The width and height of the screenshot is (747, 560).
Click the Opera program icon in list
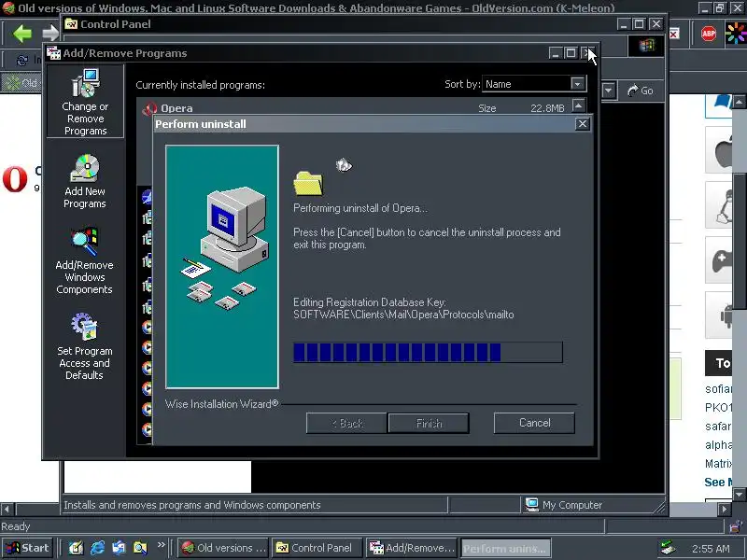[x=149, y=108]
